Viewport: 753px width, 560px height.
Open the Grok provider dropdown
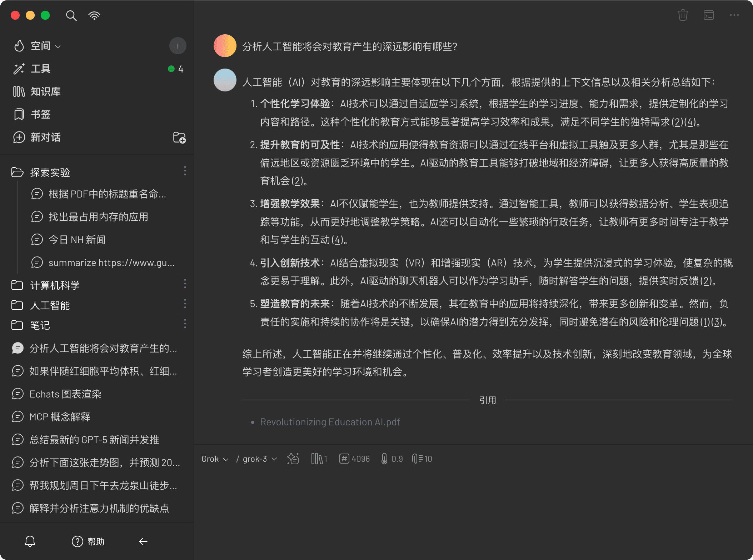tap(215, 459)
